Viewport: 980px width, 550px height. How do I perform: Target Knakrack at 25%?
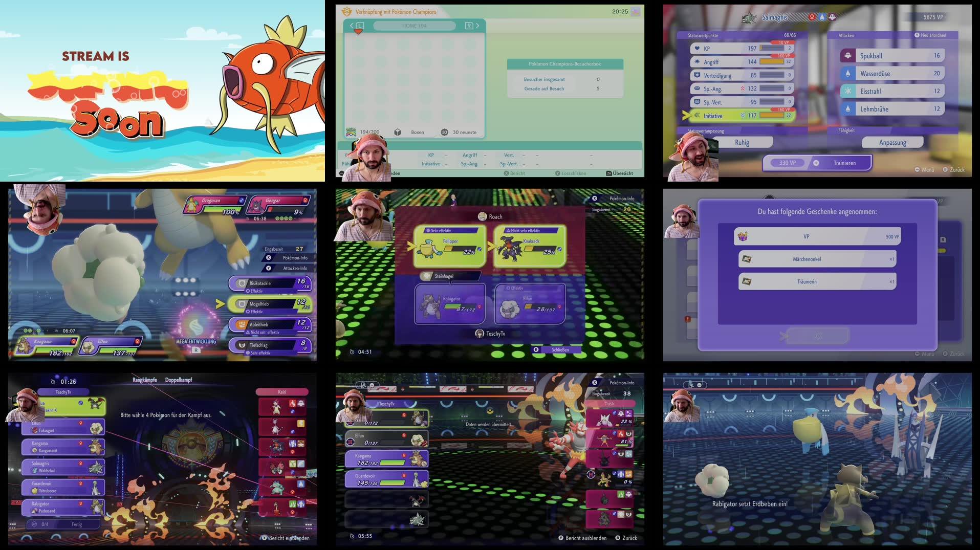click(x=530, y=246)
